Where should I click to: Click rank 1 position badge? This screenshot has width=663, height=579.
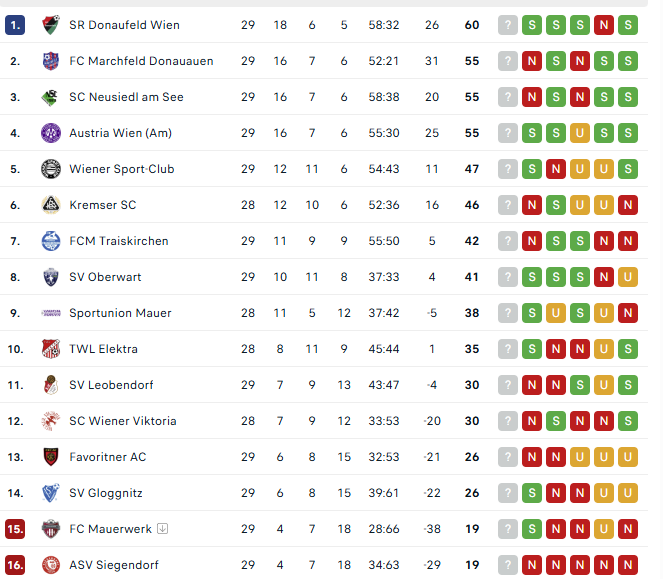15,25
